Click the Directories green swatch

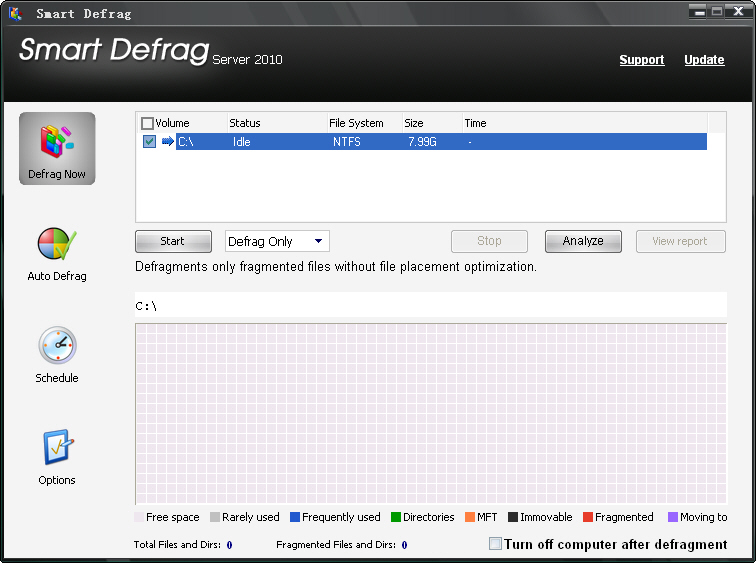[x=396, y=517]
